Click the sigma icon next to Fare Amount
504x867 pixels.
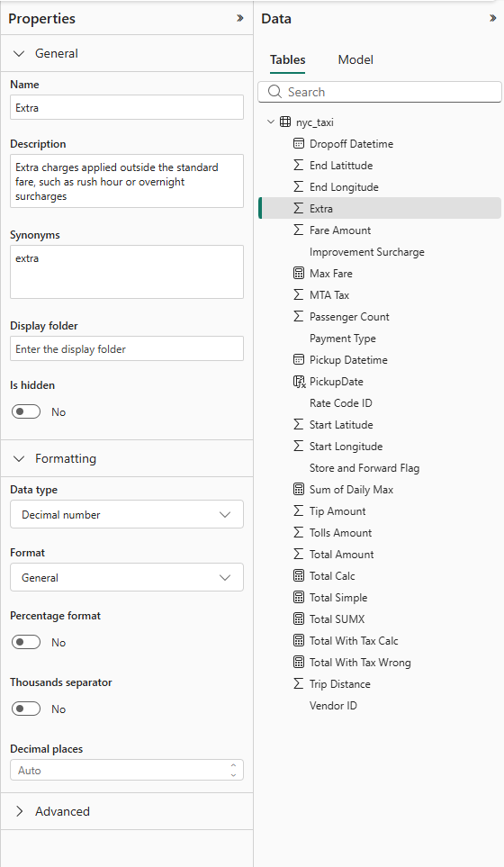tap(299, 230)
